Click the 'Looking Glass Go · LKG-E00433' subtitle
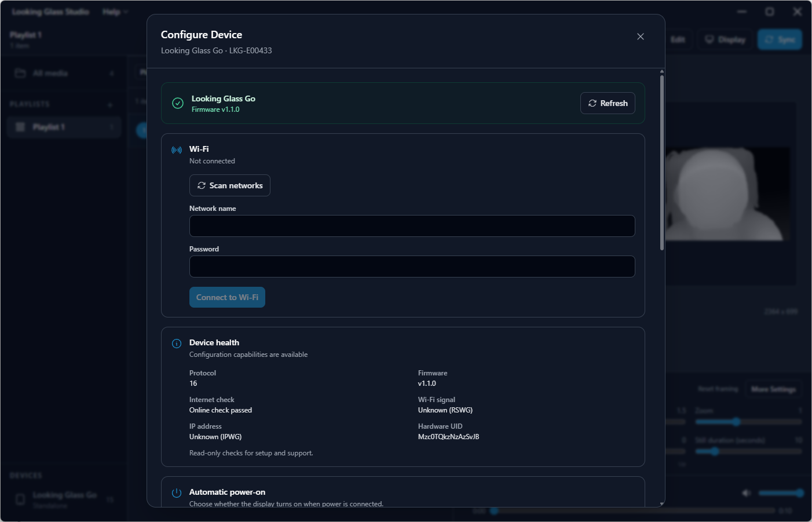The image size is (812, 522). 217,50
